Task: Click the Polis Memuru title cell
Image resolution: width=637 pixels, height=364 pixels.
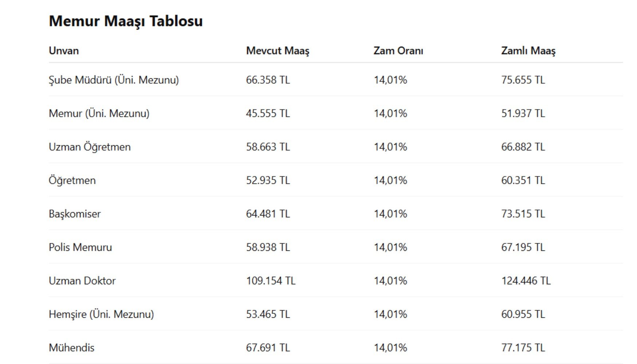Action: 80,247
